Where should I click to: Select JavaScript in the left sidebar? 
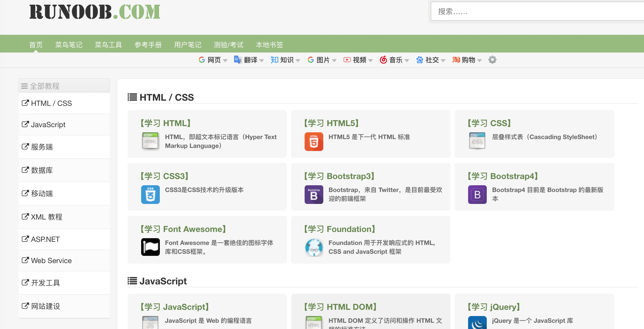point(48,125)
